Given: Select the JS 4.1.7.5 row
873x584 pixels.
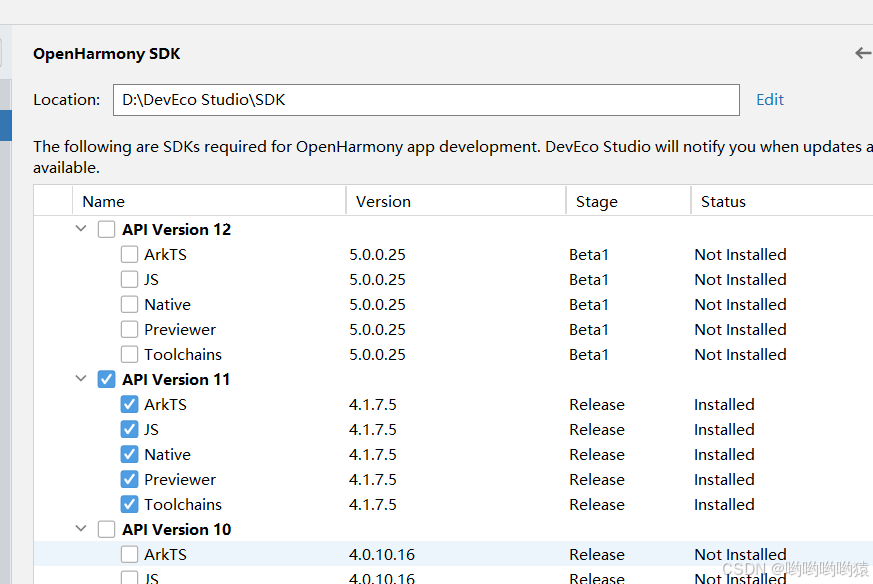Looking at the screenshot, I should [400, 430].
